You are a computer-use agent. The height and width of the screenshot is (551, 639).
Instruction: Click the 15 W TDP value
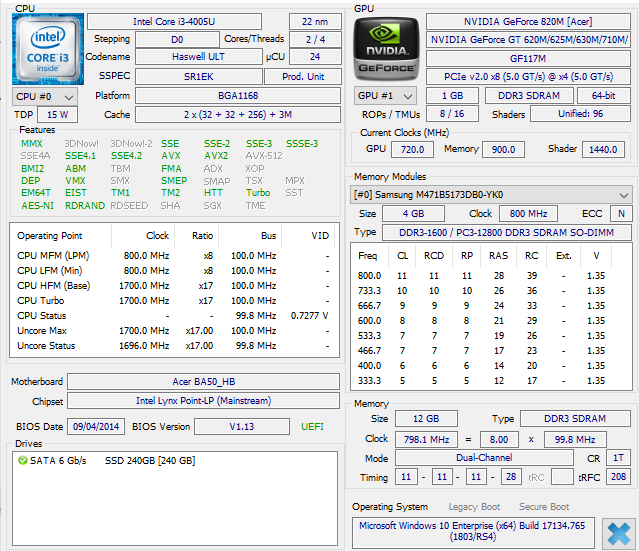[57, 115]
